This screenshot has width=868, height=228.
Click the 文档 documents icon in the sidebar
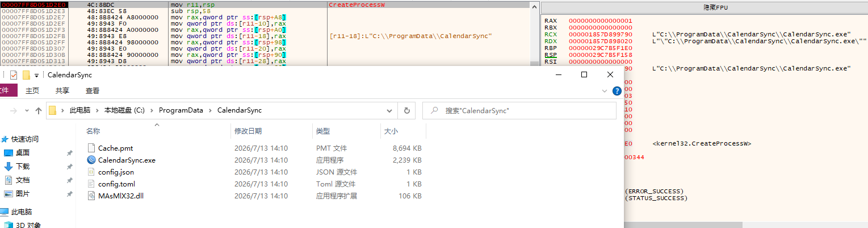[9, 180]
